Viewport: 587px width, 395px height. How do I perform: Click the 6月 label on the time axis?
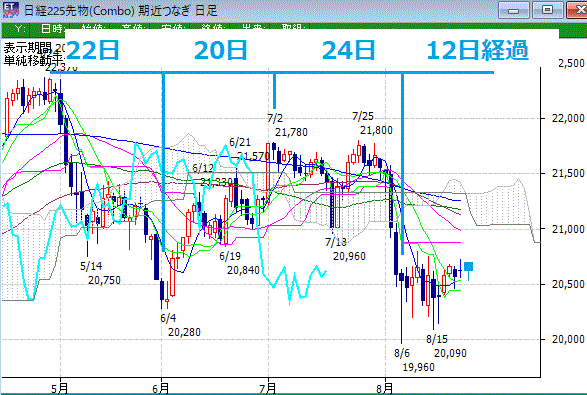click(161, 388)
